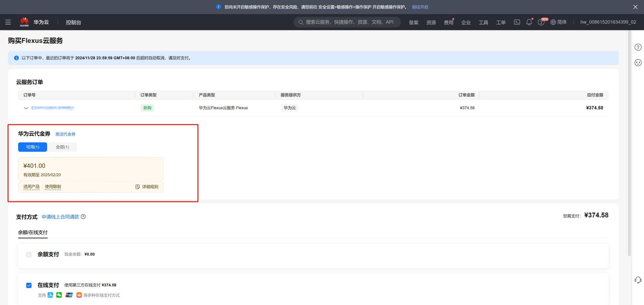Click 前往开启 in the security banner

coord(420,7)
